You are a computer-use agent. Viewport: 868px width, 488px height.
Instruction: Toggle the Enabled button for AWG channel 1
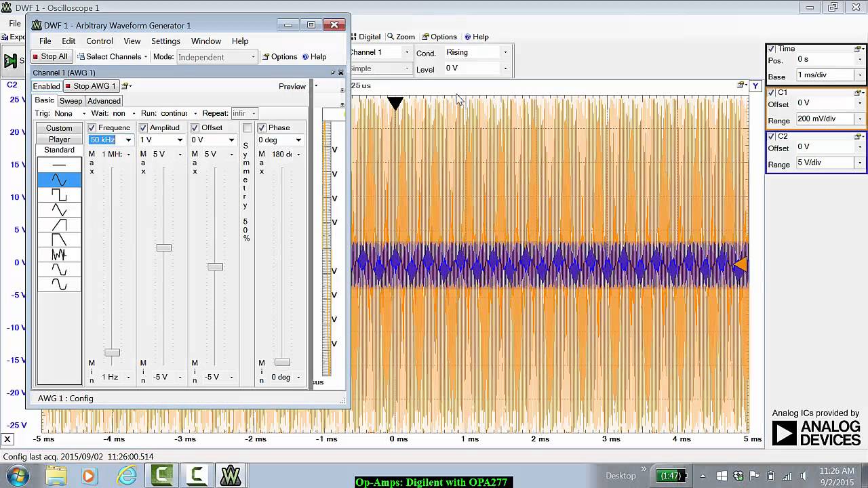[47, 86]
